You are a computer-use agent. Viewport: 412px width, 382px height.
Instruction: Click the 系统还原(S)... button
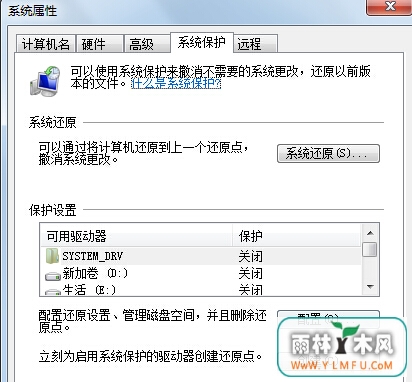328,153
